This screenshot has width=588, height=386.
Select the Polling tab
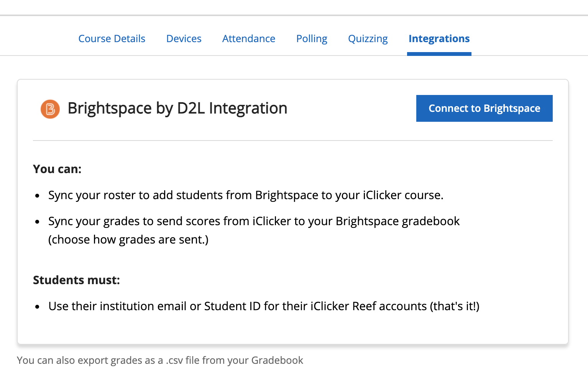point(311,39)
